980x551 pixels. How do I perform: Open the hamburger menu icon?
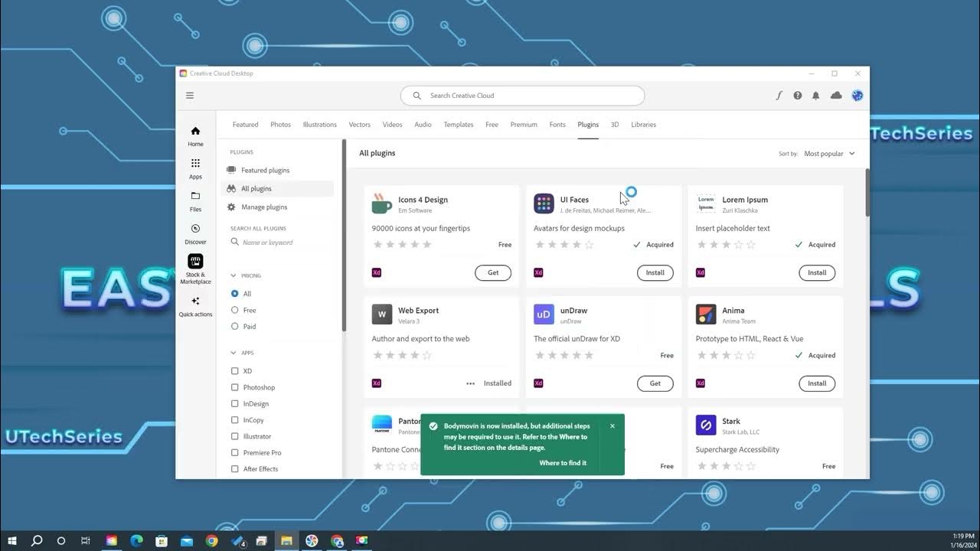point(190,96)
